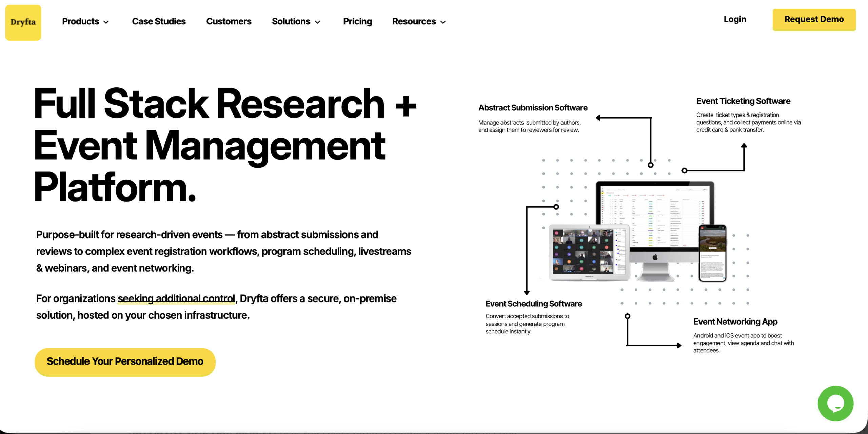Click the Login link
Image resolution: width=868 pixels, height=434 pixels.
735,19
